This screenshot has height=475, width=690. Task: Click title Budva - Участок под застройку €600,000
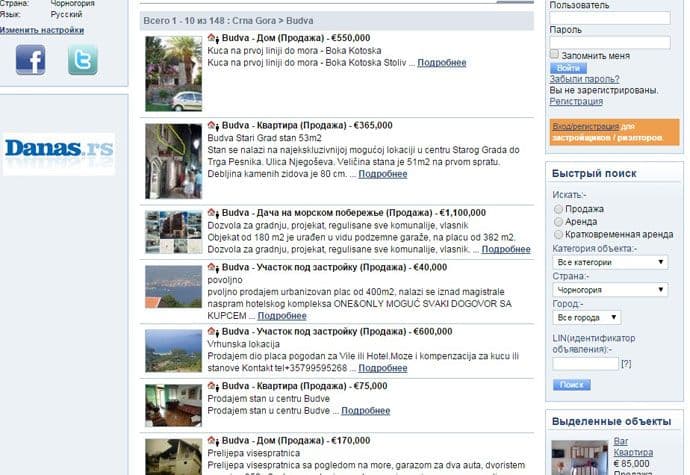(x=337, y=332)
